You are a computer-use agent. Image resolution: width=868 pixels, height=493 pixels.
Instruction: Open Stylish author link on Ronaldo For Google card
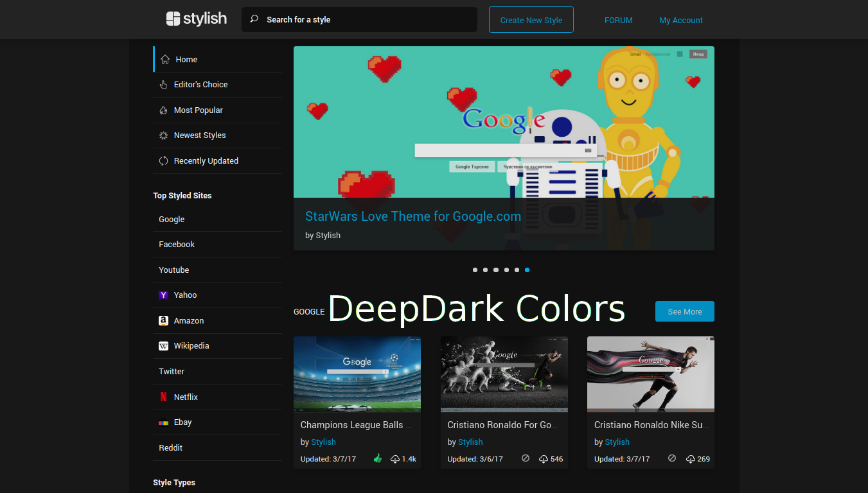[470, 442]
